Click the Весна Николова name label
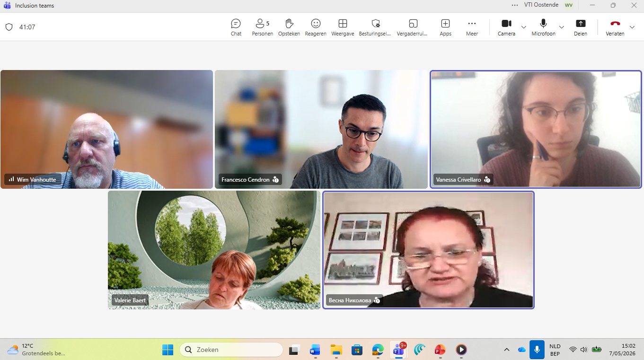This screenshot has width=644, height=360. point(349,300)
